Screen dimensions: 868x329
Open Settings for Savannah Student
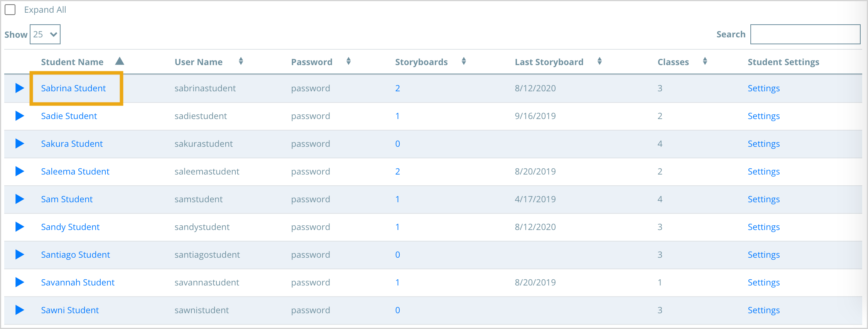[763, 282]
